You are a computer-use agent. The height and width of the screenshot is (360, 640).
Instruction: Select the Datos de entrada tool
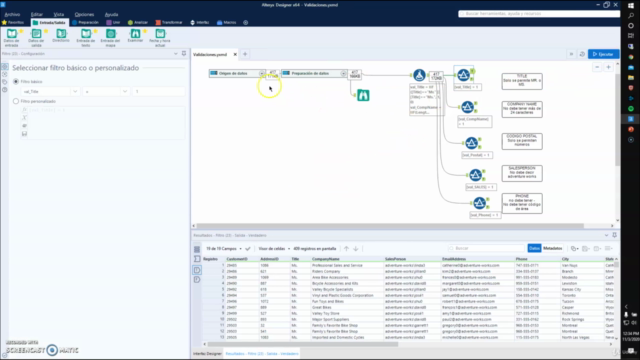click(x=11, y=37)
